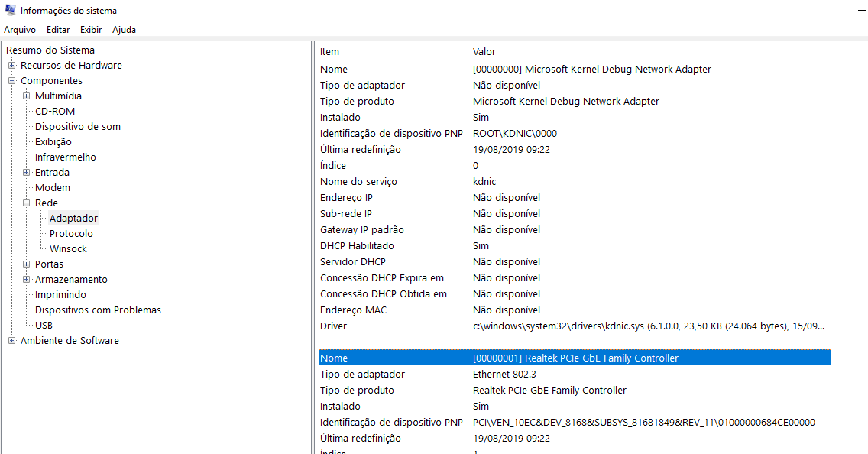
Task: Open the Ajuda menu
Action: 124,30
